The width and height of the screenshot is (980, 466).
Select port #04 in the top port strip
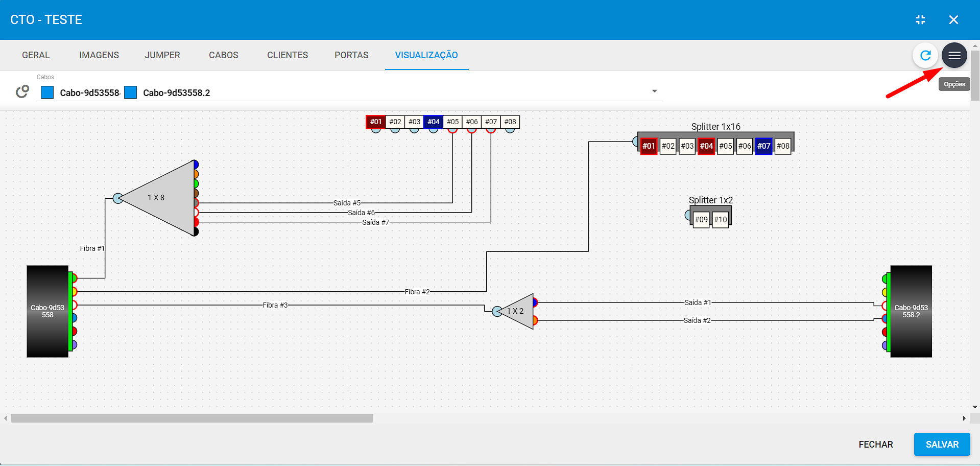[x=434, y=122]
